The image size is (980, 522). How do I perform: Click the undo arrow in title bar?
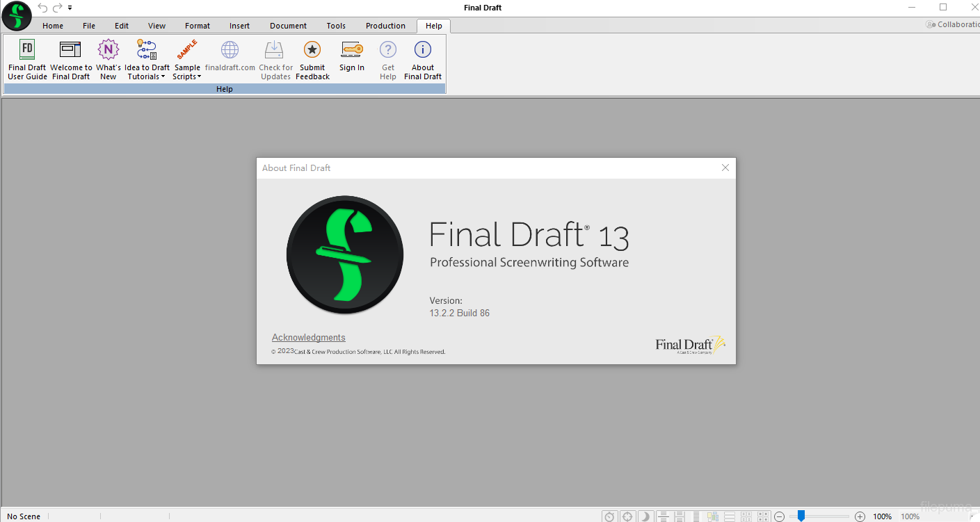(x=42, y=8)
